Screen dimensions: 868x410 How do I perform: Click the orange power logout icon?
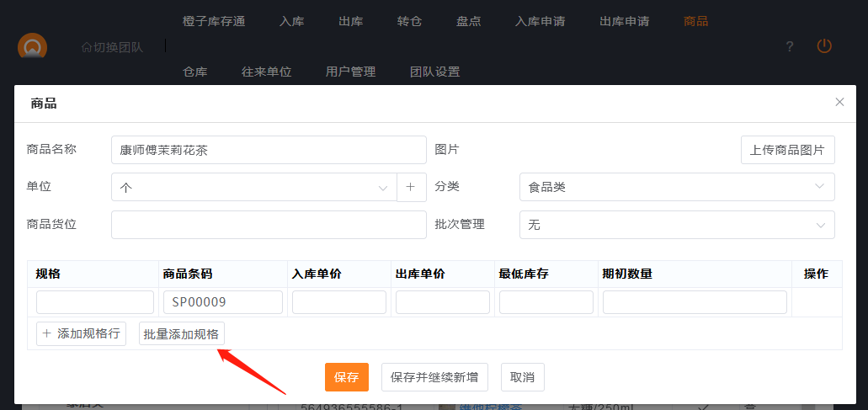coord(824,46)
